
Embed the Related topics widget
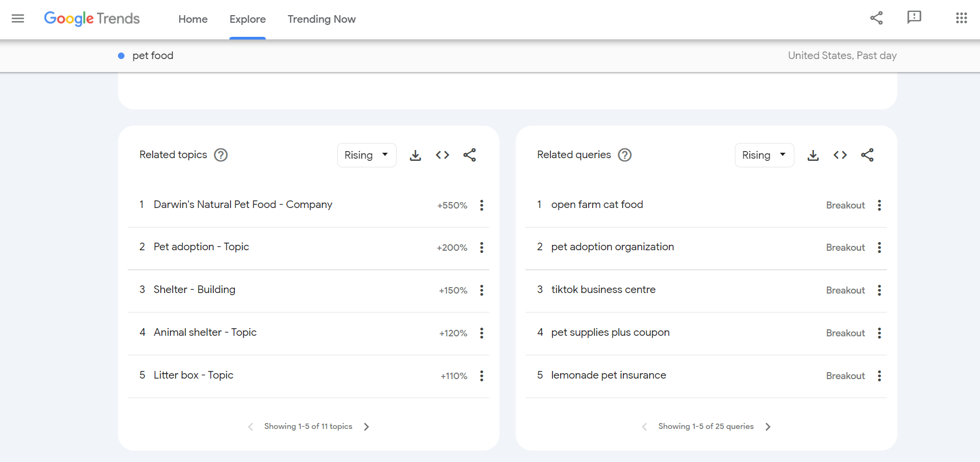click(443, 155)
